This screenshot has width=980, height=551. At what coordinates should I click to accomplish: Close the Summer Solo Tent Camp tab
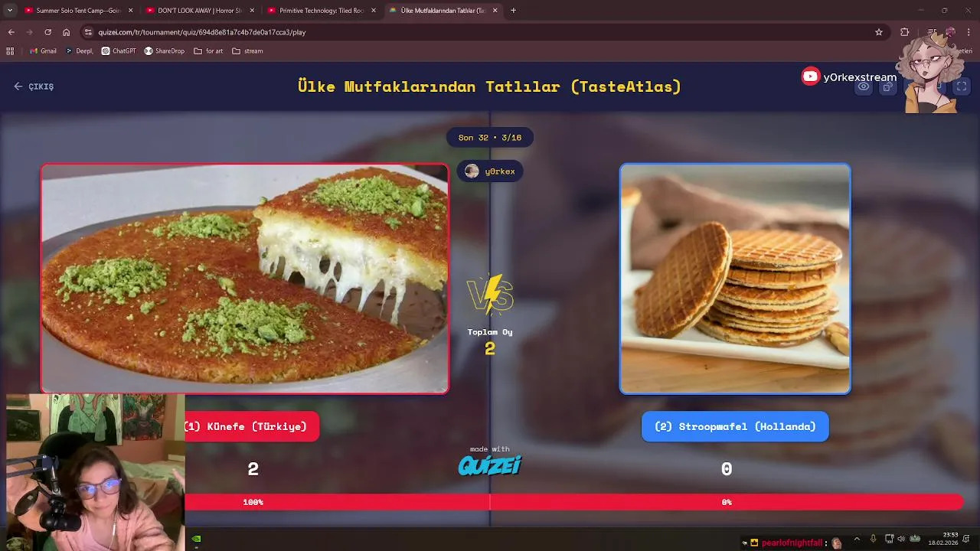(130, 11)
